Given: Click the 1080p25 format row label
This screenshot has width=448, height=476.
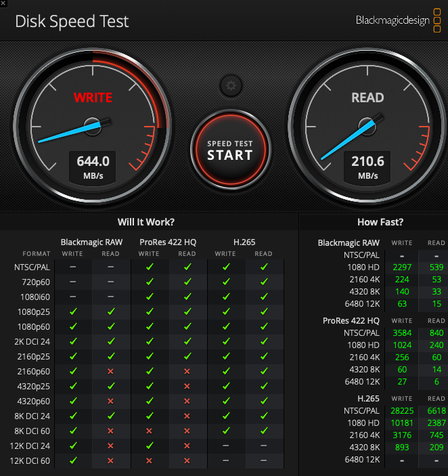Looking at the screenshot, I should pyautogui.click(x=34, y=311).
